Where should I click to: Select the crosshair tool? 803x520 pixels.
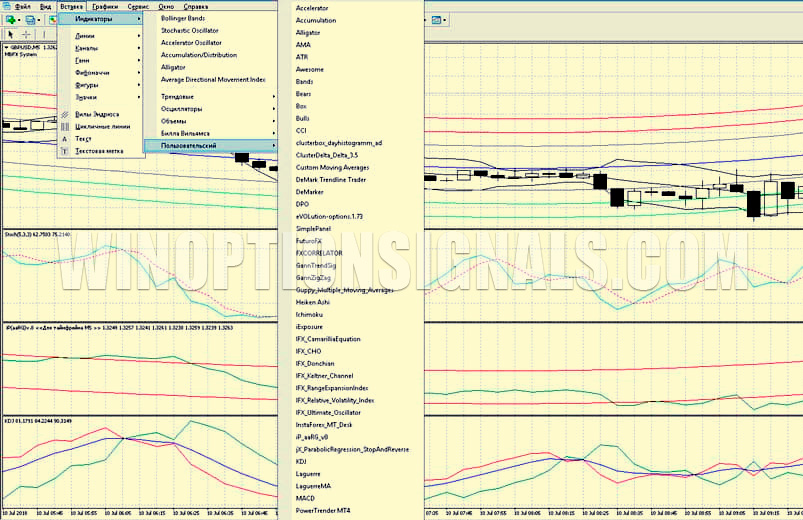27,34
